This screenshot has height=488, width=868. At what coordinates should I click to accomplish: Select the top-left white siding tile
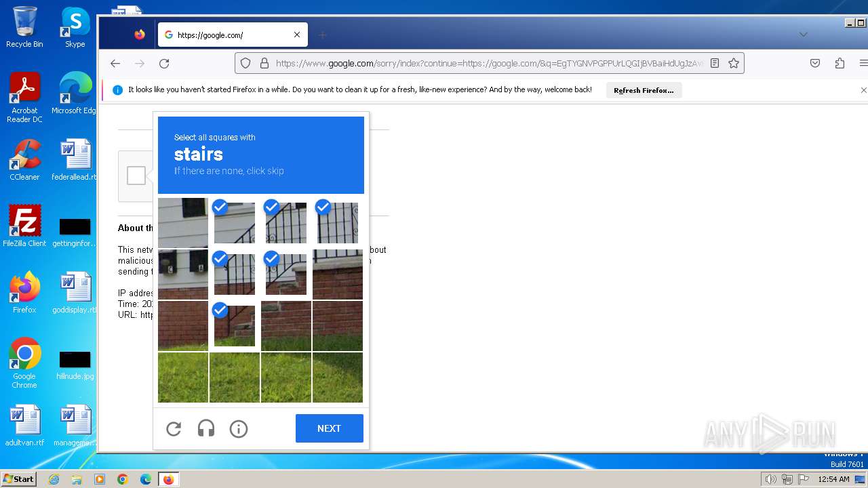coord(183,223)
